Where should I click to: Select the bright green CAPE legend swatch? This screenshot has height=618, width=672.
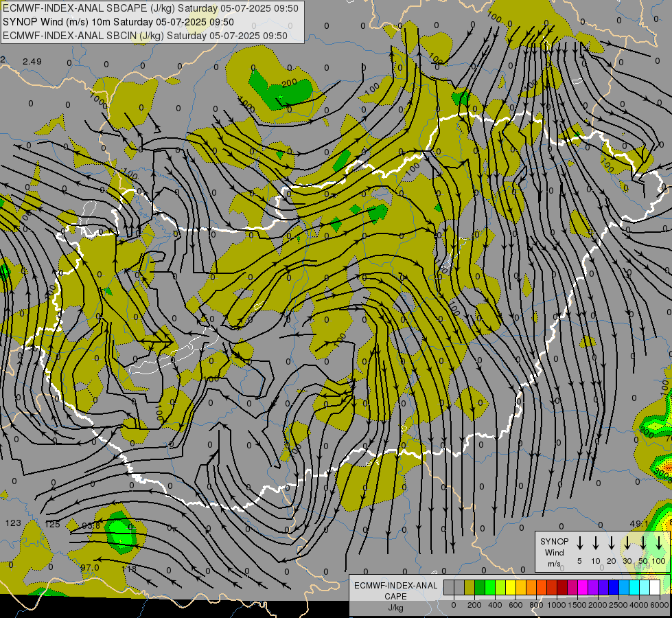pyautogui.click(x=490, y=587)
